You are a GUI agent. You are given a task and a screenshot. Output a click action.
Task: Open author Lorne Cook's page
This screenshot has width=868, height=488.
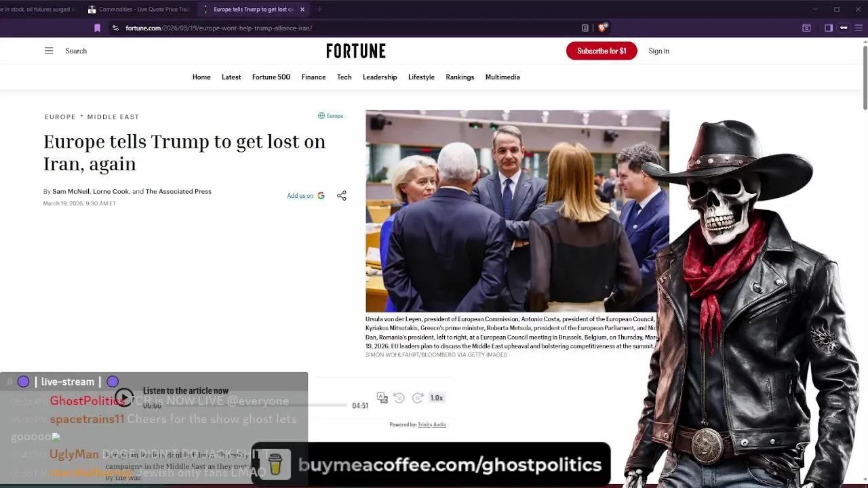[x=111, y=192]
